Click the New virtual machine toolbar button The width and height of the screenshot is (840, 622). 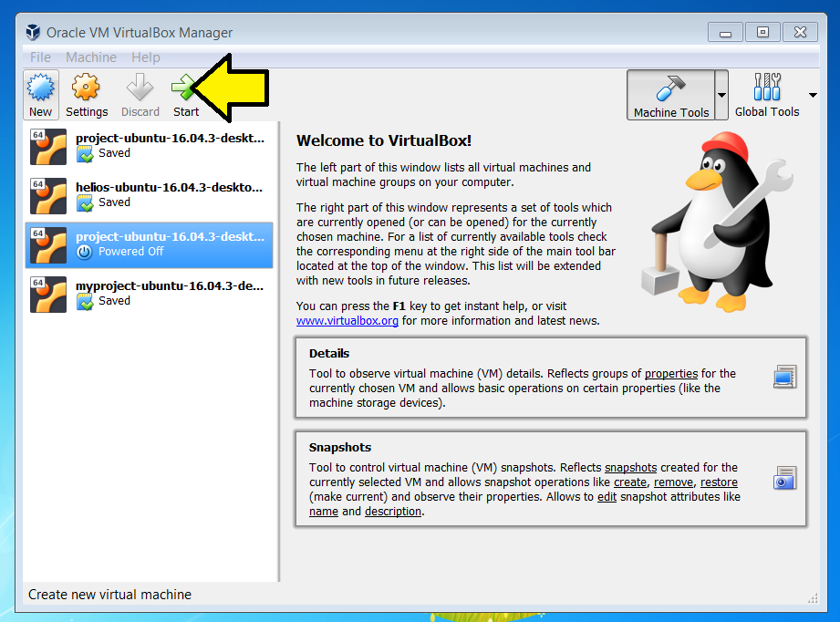click(x=41, y=95)
